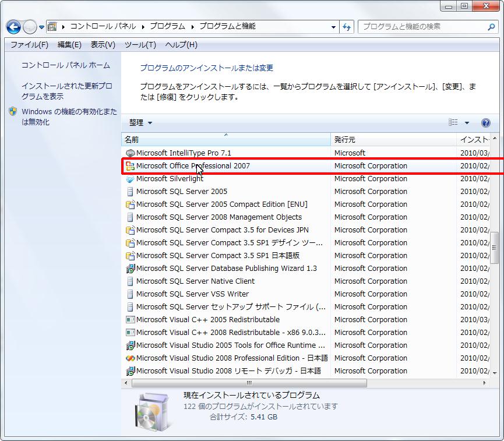Open the address bar history dropdown arrow

coord(333,27)
